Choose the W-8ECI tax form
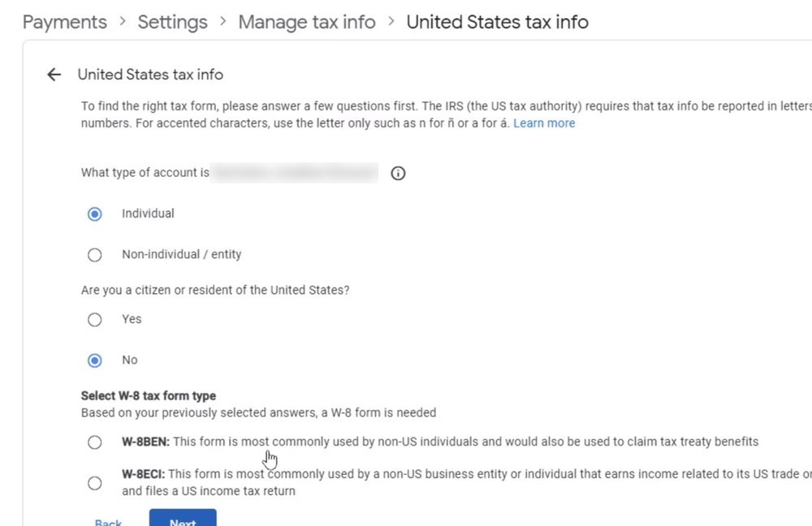This screenshot has height=526, width=812. 95,483
